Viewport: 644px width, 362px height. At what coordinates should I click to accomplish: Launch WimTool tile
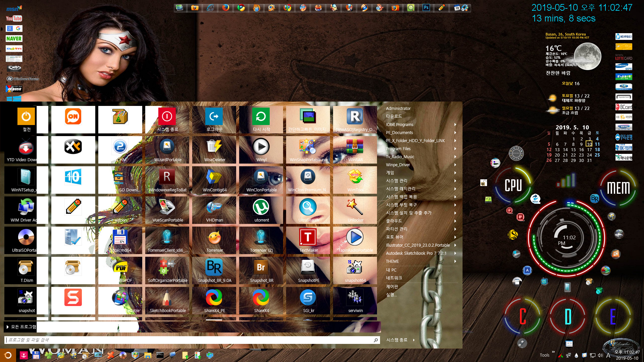tap(355, 180)
